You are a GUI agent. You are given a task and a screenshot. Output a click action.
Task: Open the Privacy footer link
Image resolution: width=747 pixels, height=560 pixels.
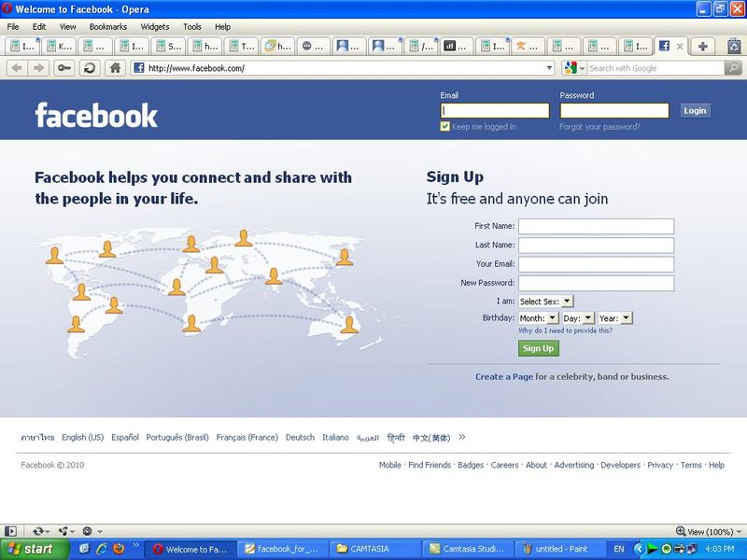coord(660,465)
